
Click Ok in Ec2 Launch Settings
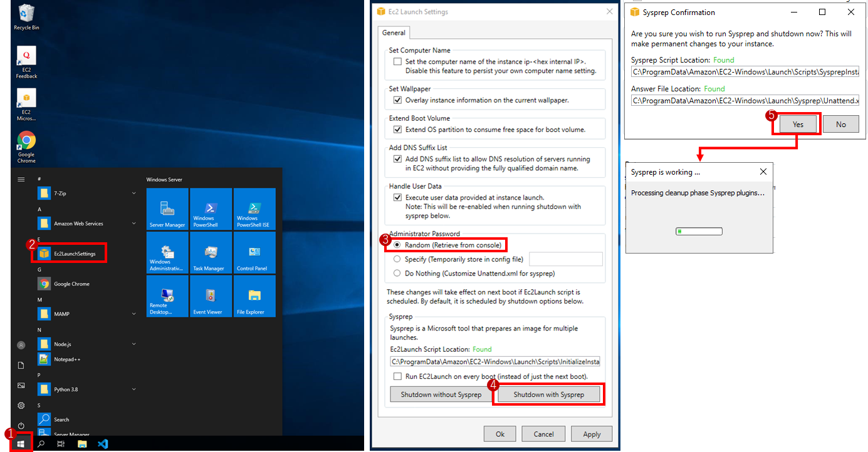(x=500, y=434)
